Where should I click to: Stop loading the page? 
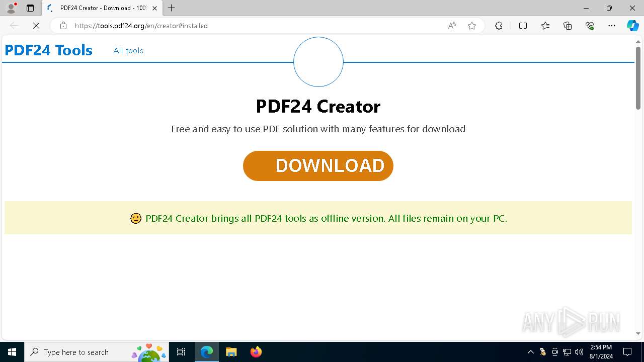(x=36, y=26)
